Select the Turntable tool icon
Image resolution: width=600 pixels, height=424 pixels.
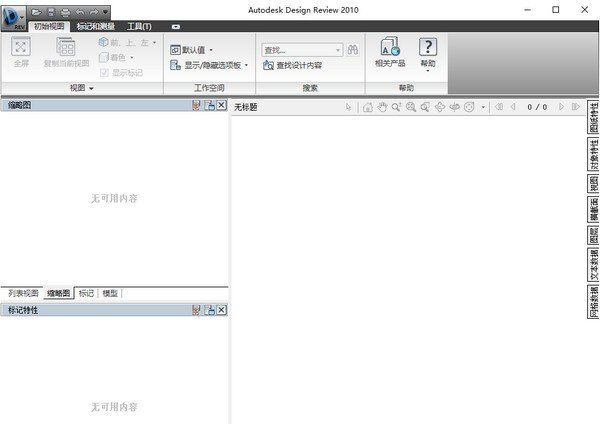pos(454,107)
